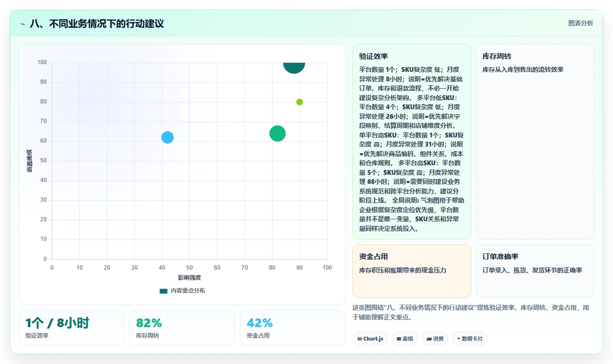The height and width of the screenshot is (364, 613).
Task: Open the 库存周转 description card
Action: 535,142
